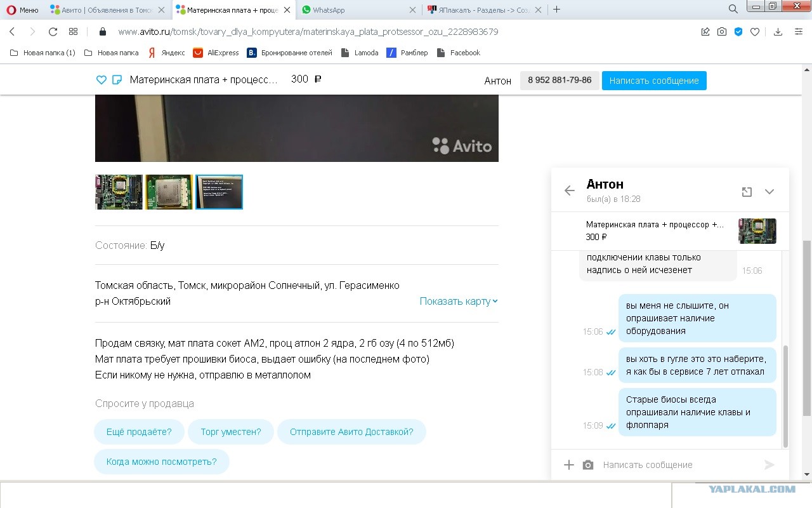Open the tab search magnifier icon
Image resolution: width=812 pixels, height=508 pixels.
(733, 10)
